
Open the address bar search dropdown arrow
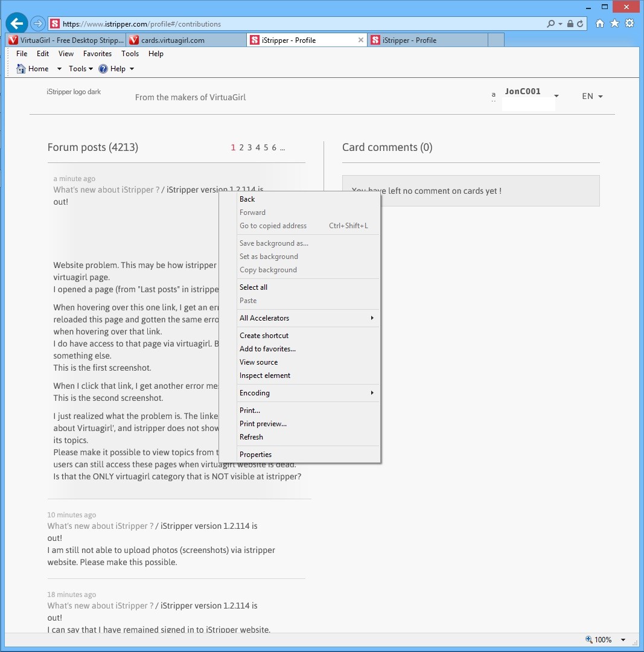(561, 24)
